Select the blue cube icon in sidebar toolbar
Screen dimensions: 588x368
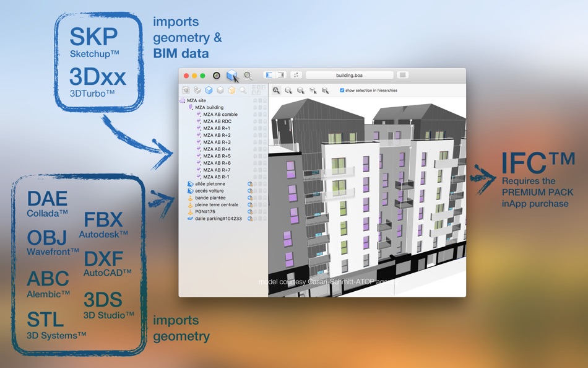coord(209,90)
